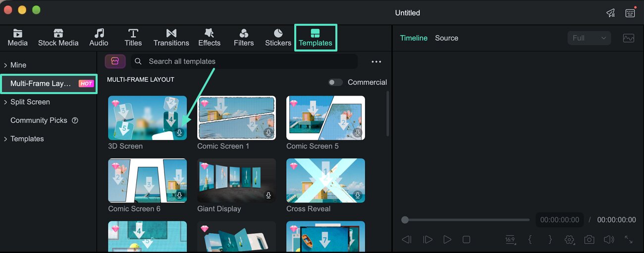
Task: Select the Giant Display thumbnail
Action: (236, 181)
